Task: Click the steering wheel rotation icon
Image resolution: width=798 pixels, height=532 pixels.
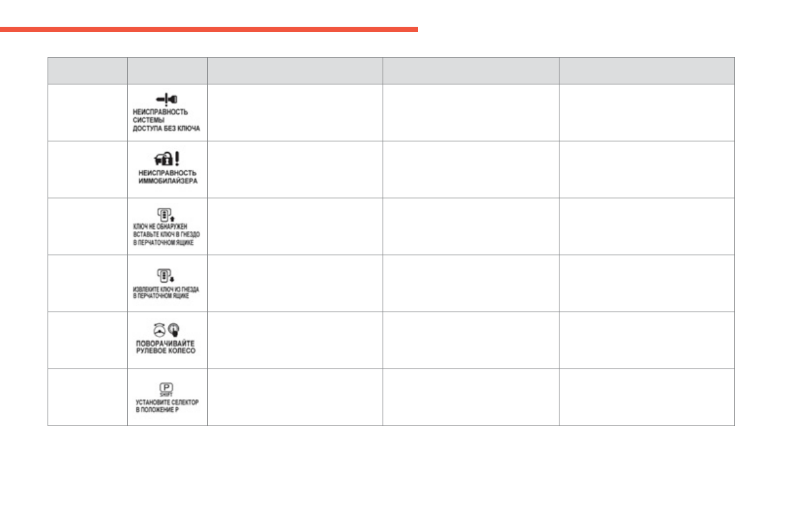Action: click(x=159, y=329)
